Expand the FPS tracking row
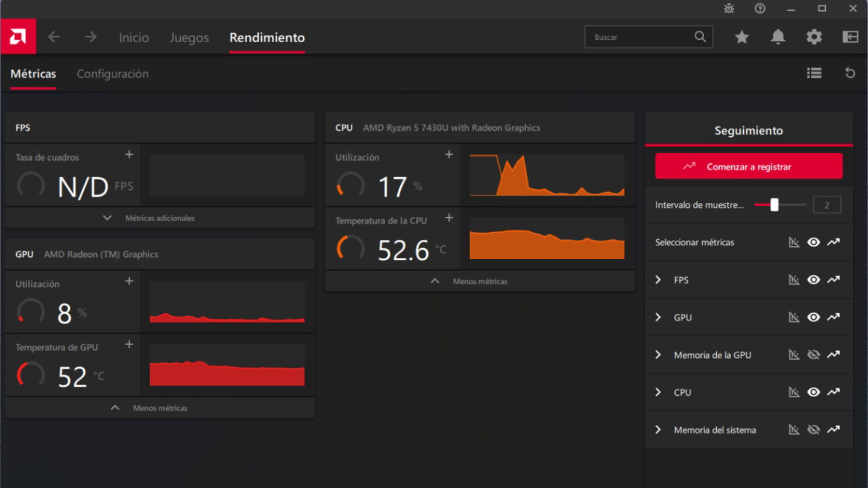The image size is (868, 488). click(658, 280)
